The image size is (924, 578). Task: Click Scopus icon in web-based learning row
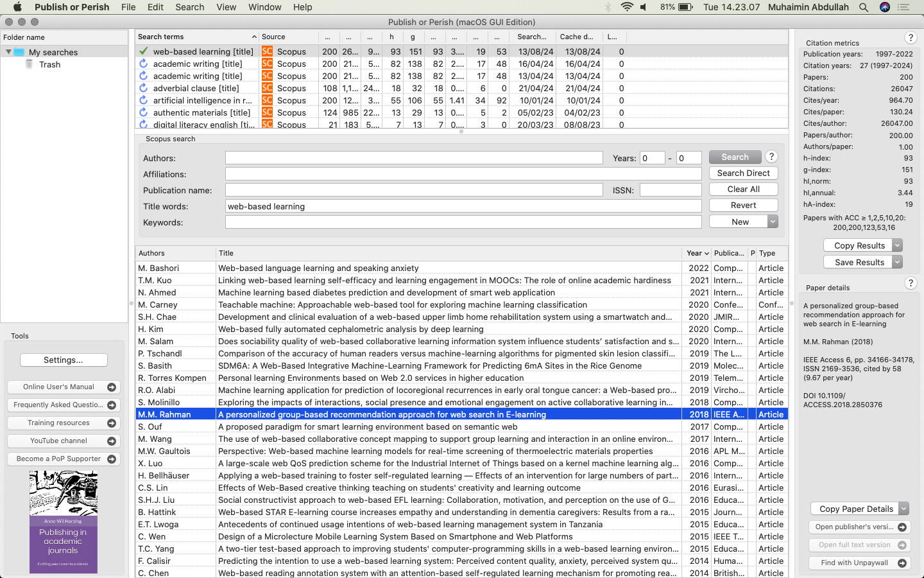(x=267, y=51)
